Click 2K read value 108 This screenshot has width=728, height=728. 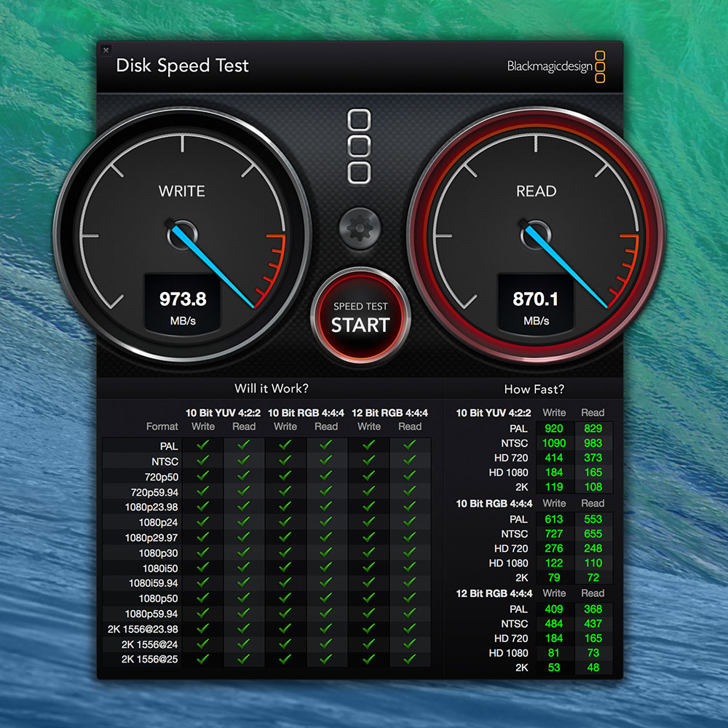[x=593, y=487]
